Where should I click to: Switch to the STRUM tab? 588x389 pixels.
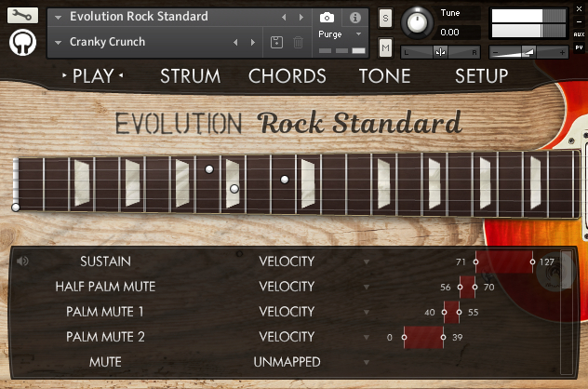pos(190,76)
